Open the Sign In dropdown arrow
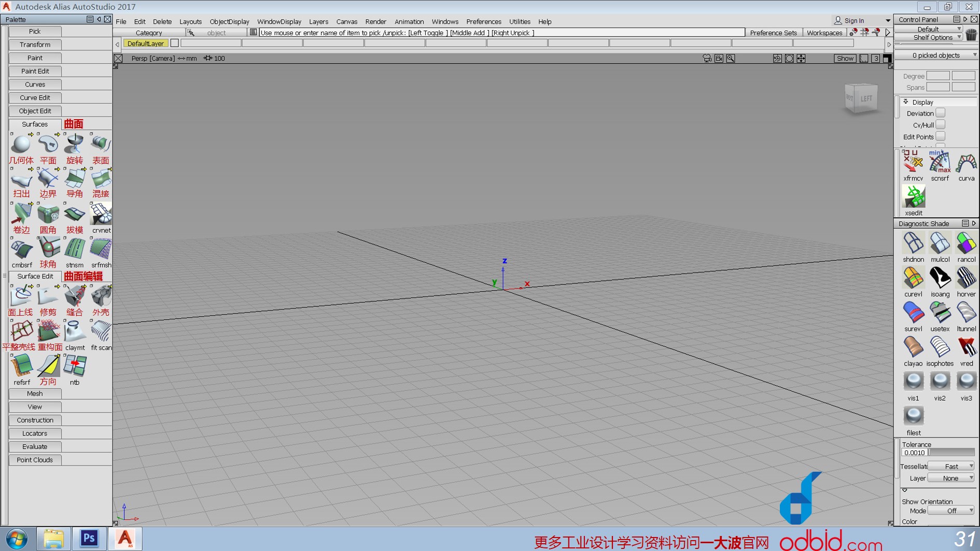The height and width of the screenshot is (551, 980). pos(888,21)
